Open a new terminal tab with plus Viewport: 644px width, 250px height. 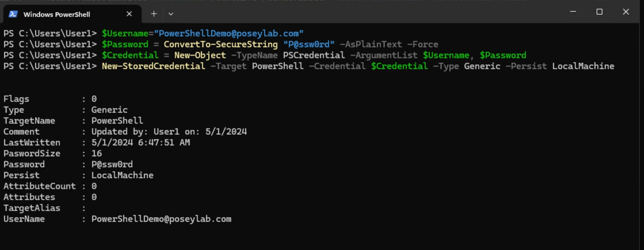(x=154, y=14)
